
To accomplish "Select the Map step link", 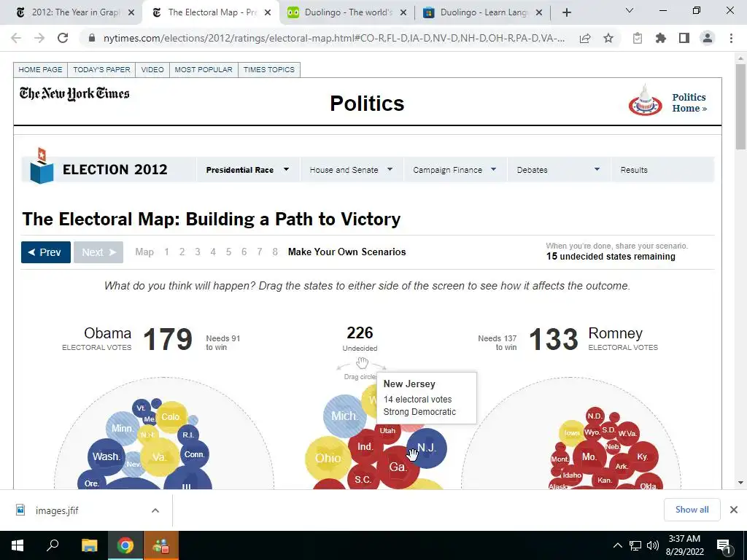I will [144, 252].
